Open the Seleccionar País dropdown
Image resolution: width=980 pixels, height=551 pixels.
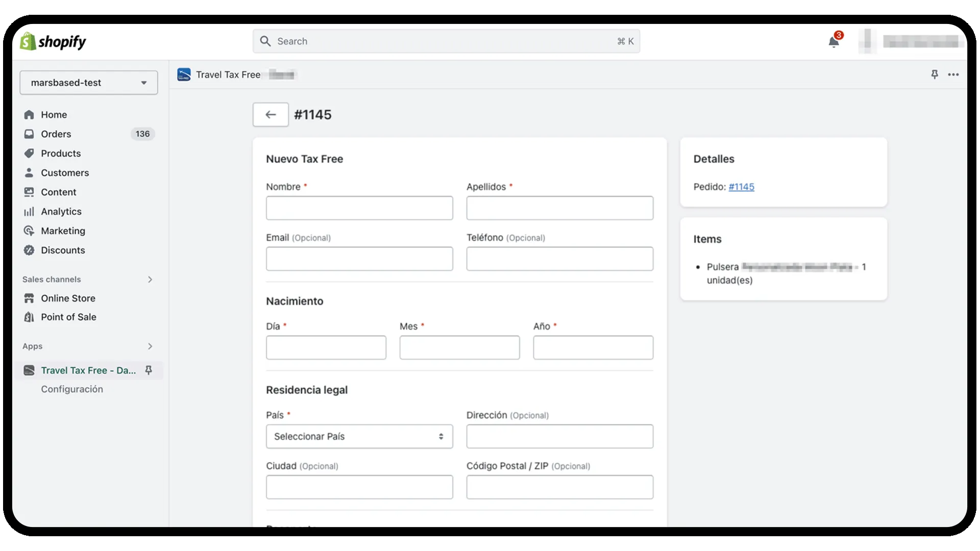pos(359,437)
